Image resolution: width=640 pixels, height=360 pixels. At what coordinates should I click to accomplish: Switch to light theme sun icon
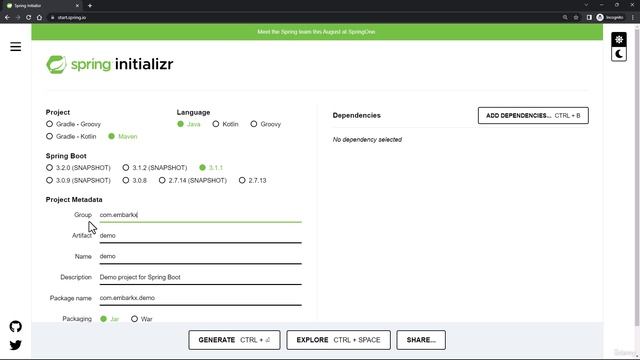point(619,39)
